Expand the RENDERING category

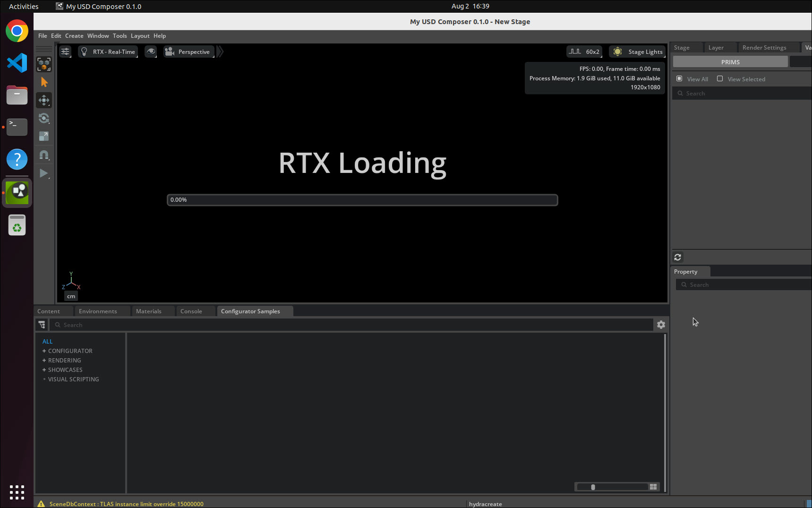pos(44,361)
